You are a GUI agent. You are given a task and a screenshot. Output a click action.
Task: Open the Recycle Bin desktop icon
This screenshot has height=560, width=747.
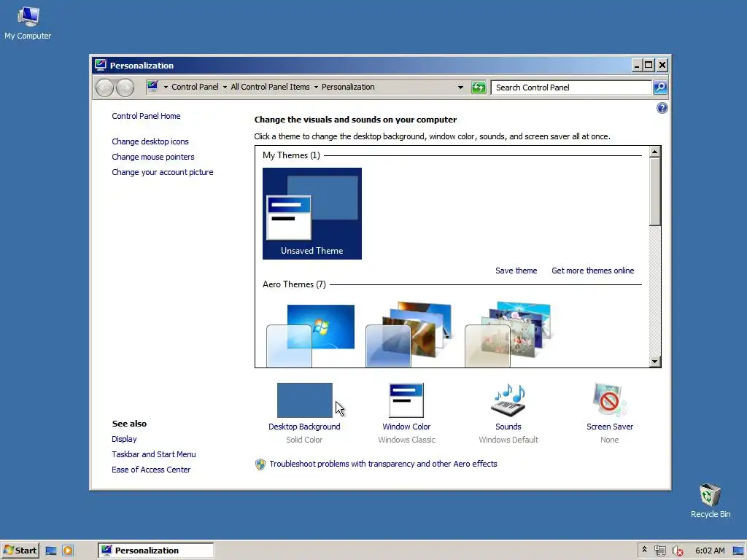pos(710,500)
